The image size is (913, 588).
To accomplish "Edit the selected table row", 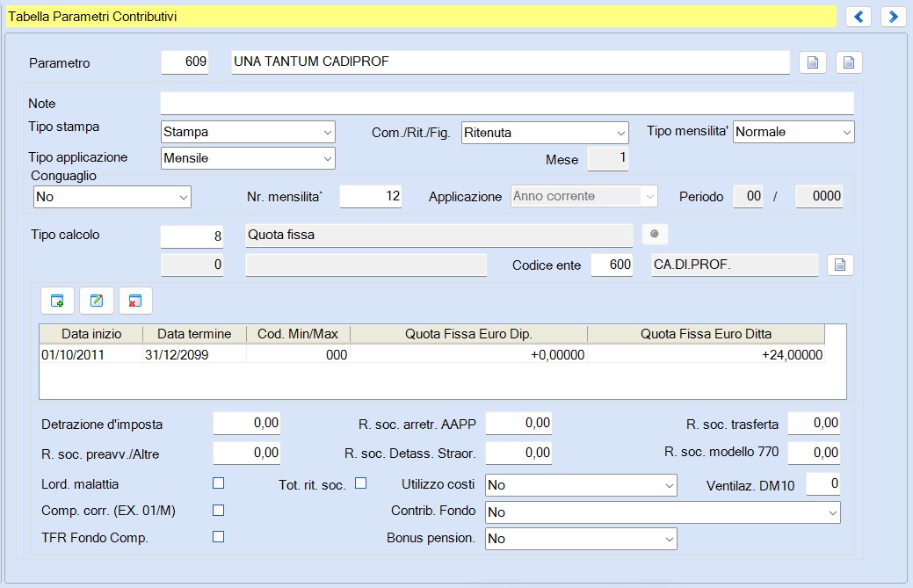I will click(97, 301).
